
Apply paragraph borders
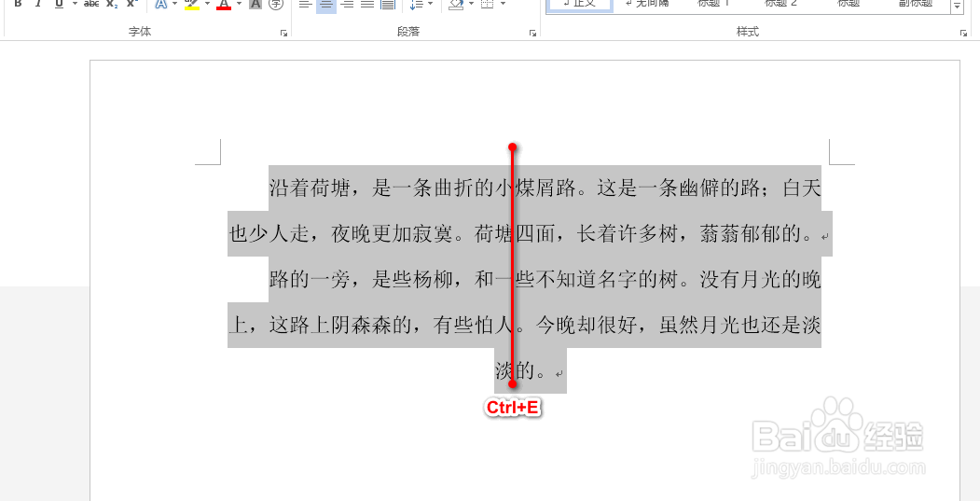coord(488,4)
